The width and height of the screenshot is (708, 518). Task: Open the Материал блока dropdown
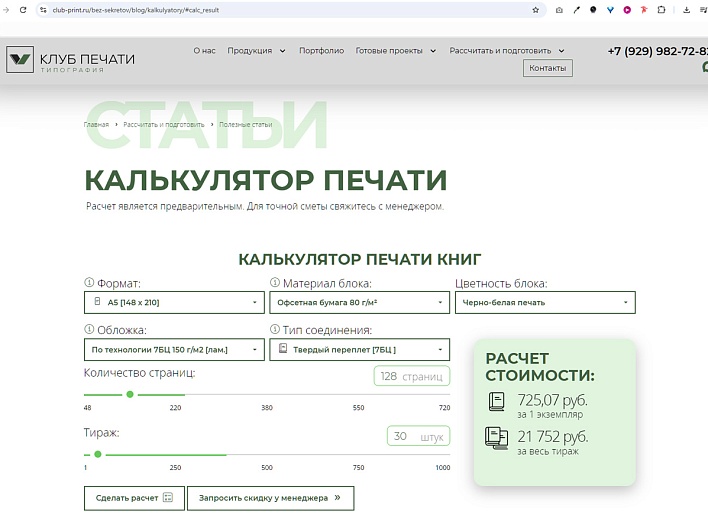pyautogui.click(x=359, y=303)
